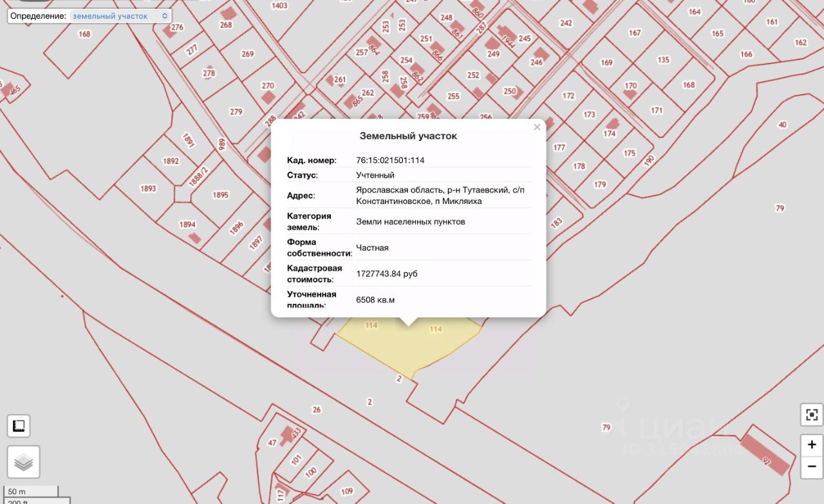The height and width of the screenshot is (504, 824).
Task: Select parcel 269 on the map
Action: [248, 54]
